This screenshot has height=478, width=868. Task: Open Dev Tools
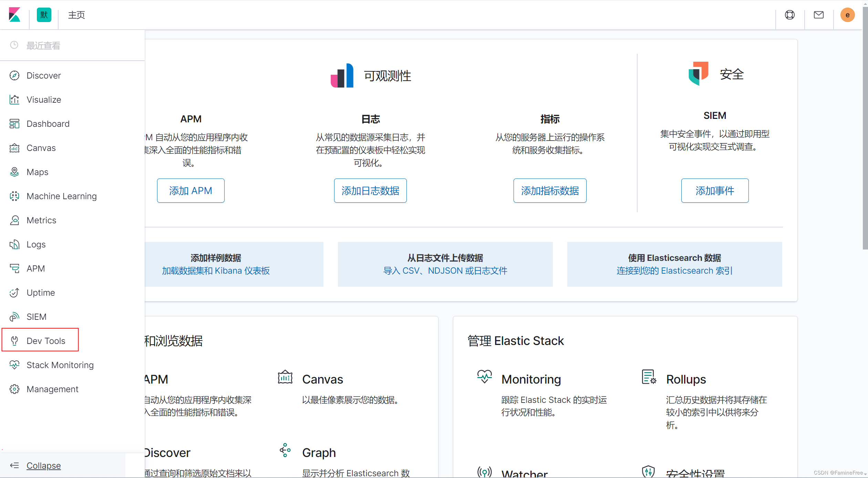coord(46,340)
